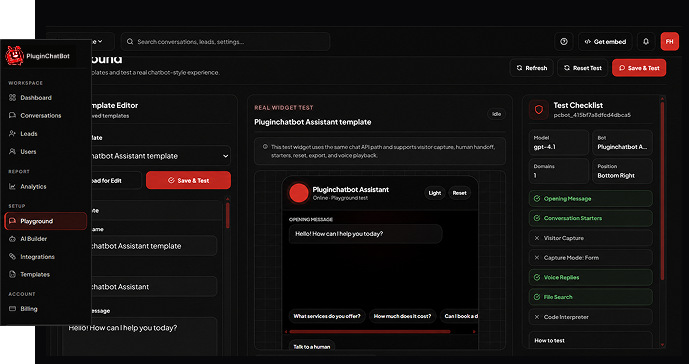This screenshot has width=689, height=364.
Task: Click the Dashboard grid icon
Action: 12,98
